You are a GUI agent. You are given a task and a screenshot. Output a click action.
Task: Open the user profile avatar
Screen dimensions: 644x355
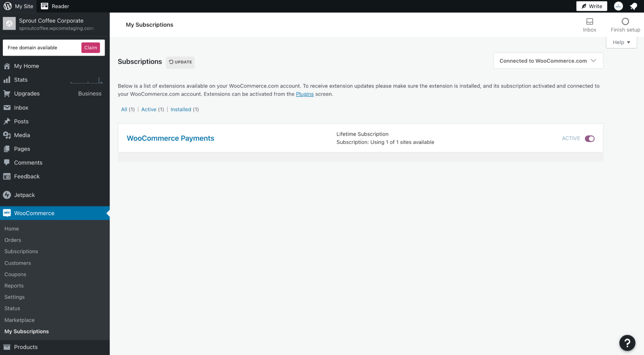click(618, 6)
